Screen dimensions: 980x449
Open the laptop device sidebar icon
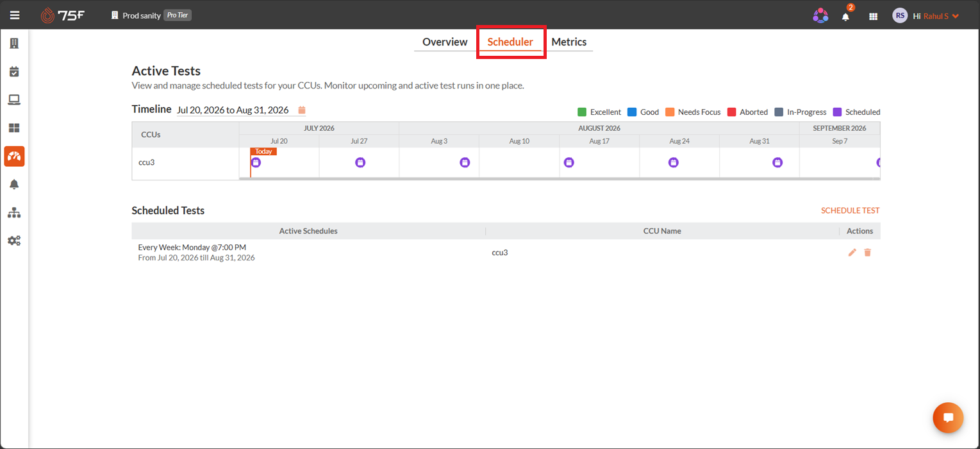click(x=14, y=100)
